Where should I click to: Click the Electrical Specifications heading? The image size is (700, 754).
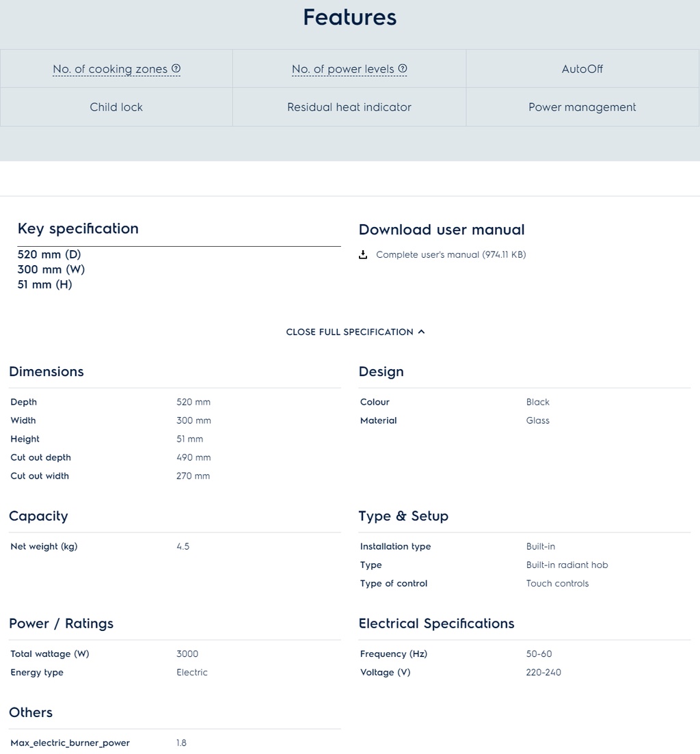click(436, 623)
